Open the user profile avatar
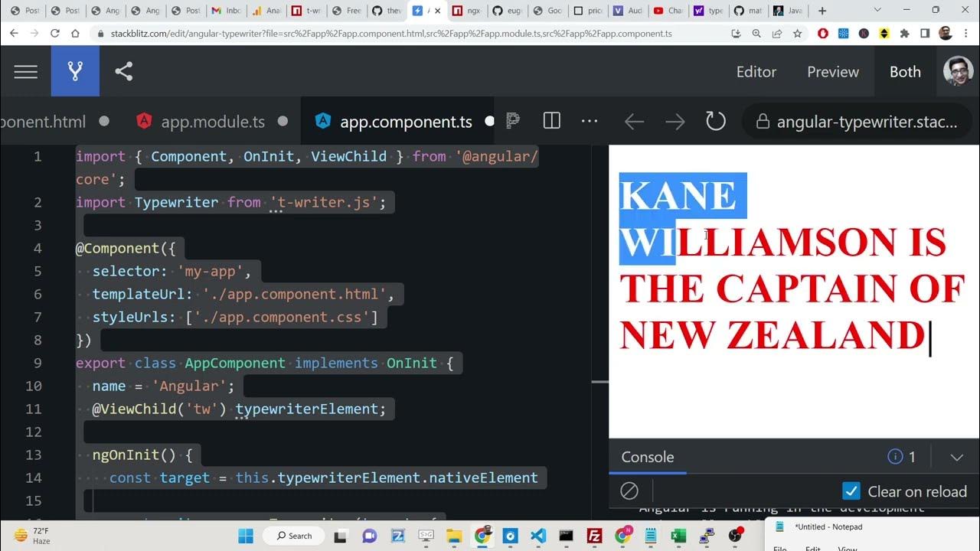Viewport: 980px width, 551px height. 958,72
